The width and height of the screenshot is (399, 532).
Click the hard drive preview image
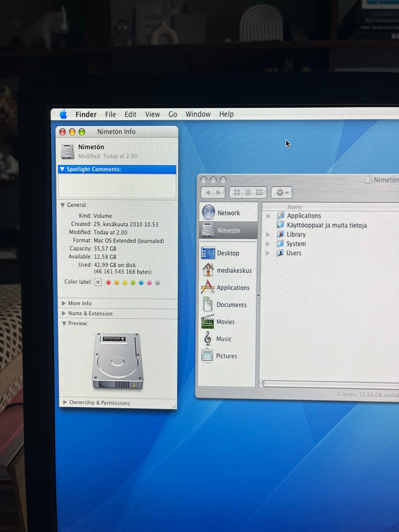pos(118,361)
